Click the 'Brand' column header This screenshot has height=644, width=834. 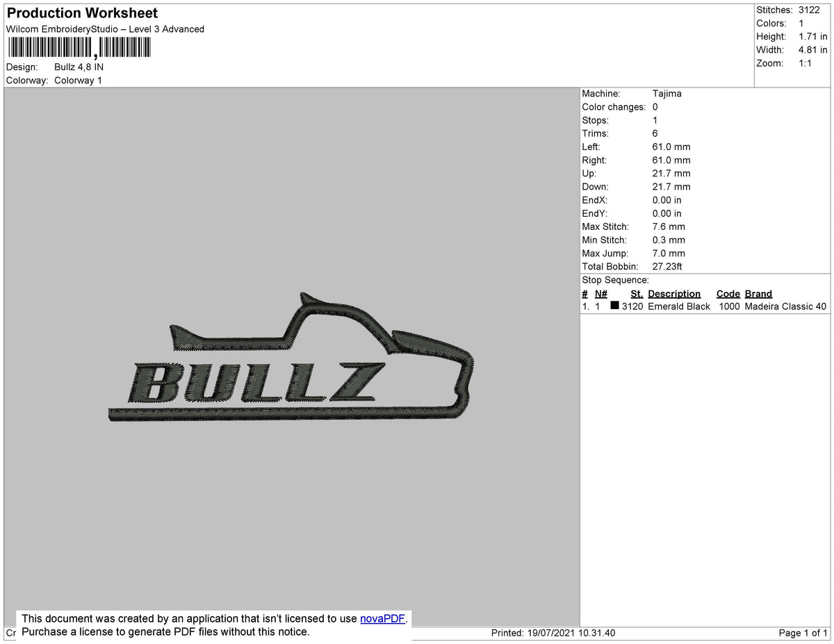click(758, 294)
